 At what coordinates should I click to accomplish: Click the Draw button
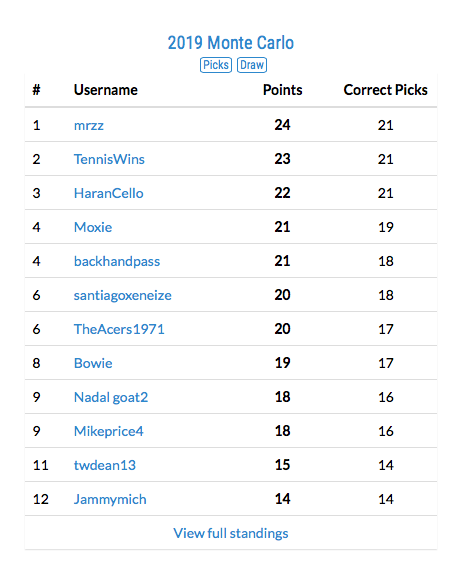click(x=252, y=65)
